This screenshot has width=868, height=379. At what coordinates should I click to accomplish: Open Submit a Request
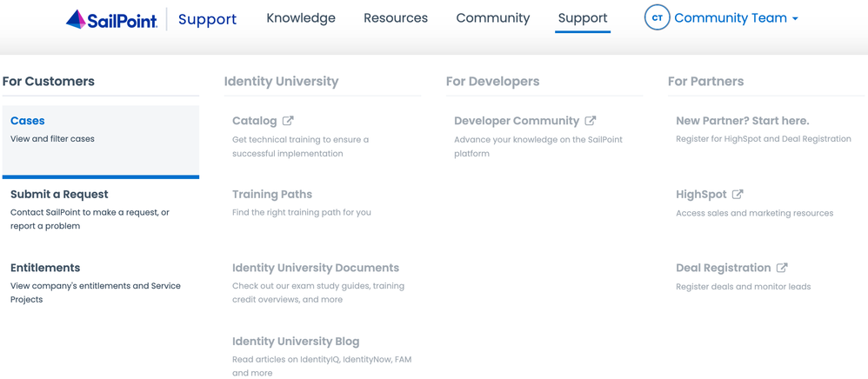tap(59, 195)
